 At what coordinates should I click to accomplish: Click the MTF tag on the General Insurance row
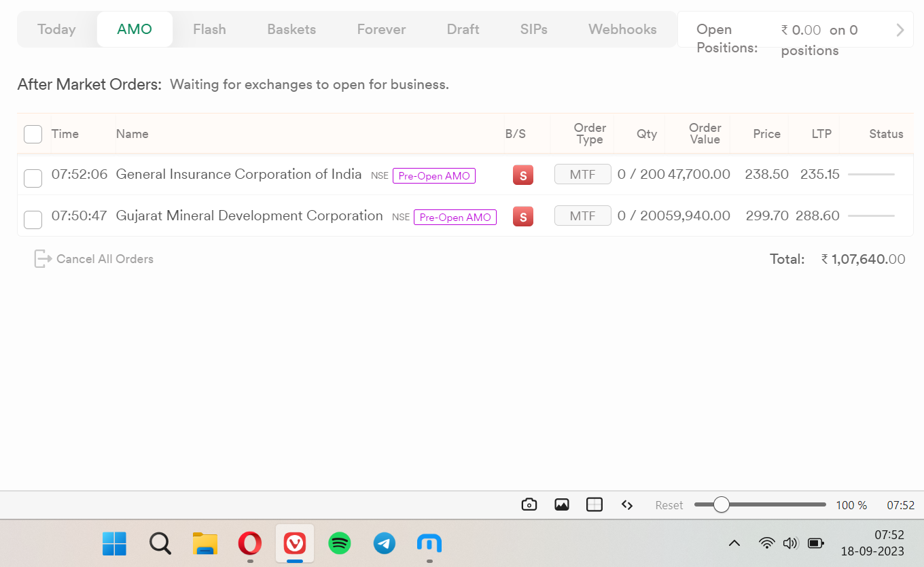coord(583,174)
